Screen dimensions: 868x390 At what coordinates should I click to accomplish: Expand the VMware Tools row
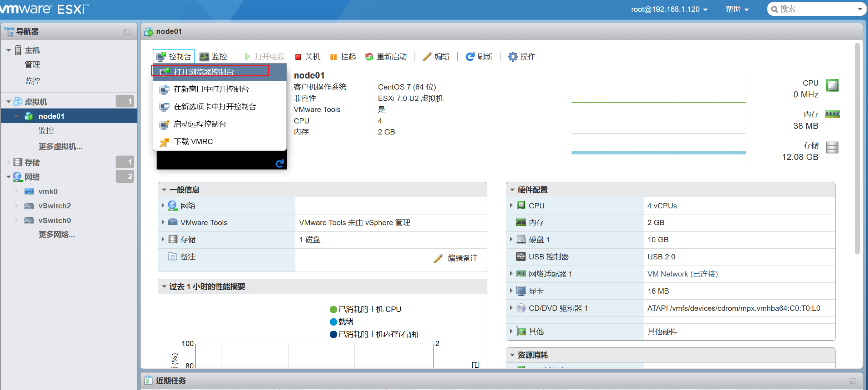(x=163, y=222)
